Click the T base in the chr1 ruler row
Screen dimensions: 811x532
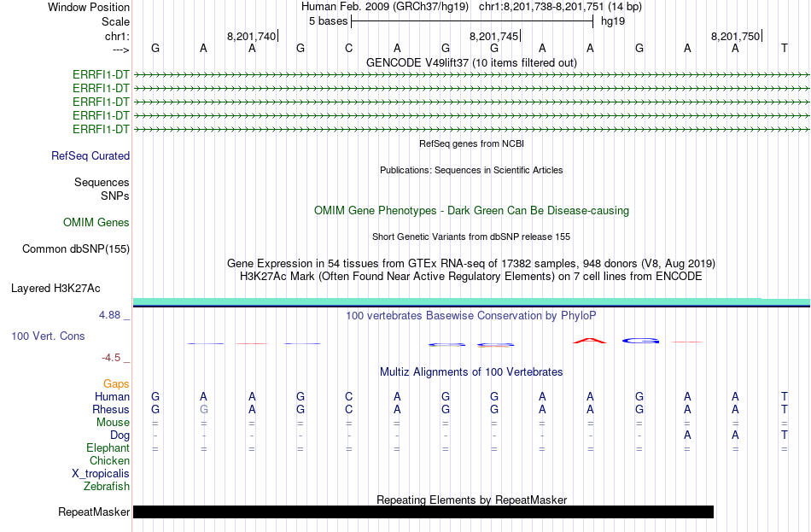pyautogui.click(x=784, y=48)
